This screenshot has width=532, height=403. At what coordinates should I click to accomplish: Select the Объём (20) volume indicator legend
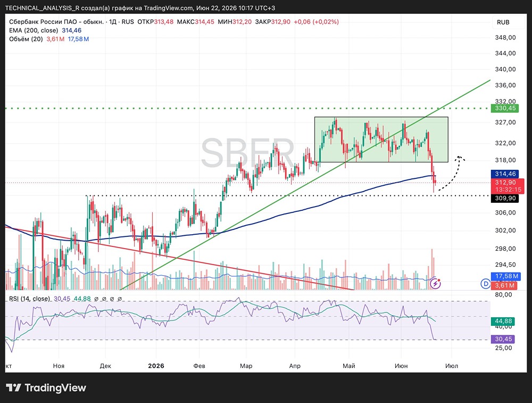(26, 39)
